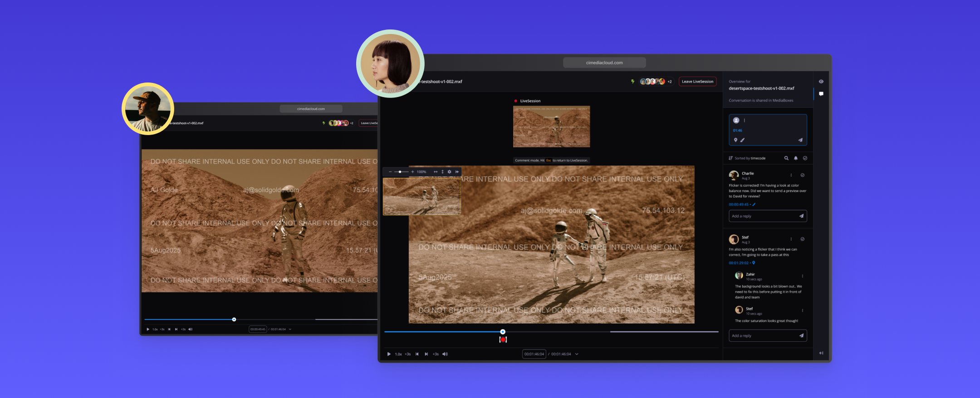Click the zoom slider in the viewer toolbar
980x398 pixels.
(x=401, y=172)
